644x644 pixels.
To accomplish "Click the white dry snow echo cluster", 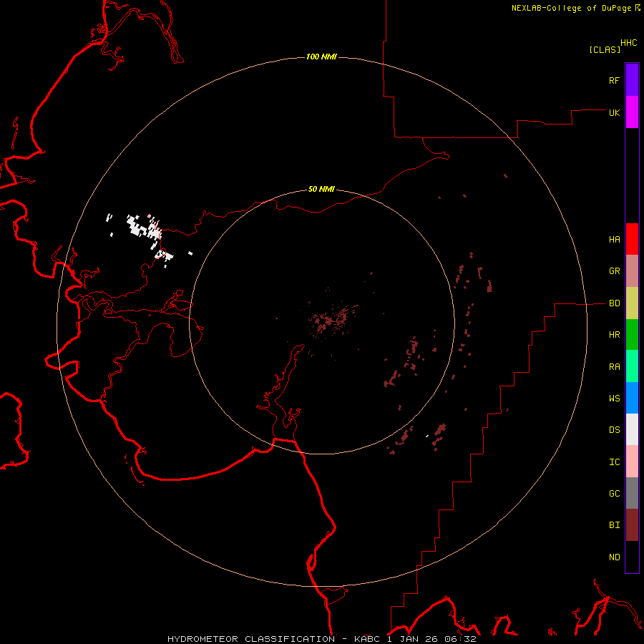I will point(144,228).
